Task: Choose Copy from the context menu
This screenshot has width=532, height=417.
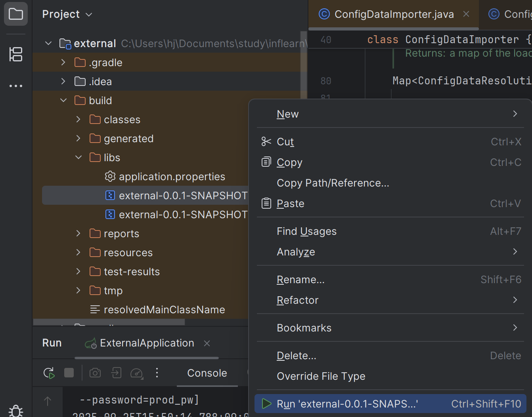Action: pyautogui.click(x=390, y=162)
